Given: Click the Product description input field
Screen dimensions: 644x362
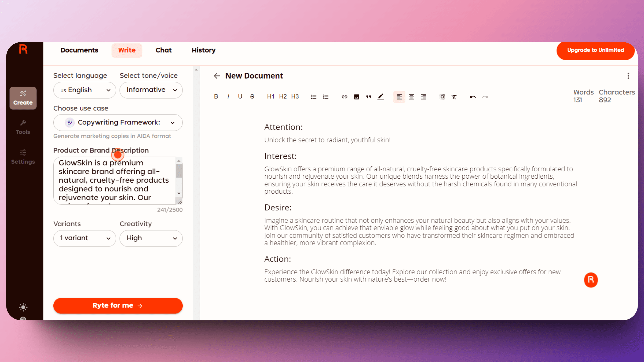Looking at the screenshot, I should pos(118,179).
